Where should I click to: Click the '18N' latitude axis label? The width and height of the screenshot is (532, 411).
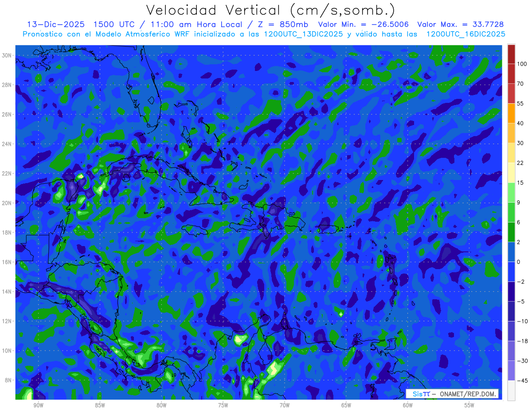point(7,232)
